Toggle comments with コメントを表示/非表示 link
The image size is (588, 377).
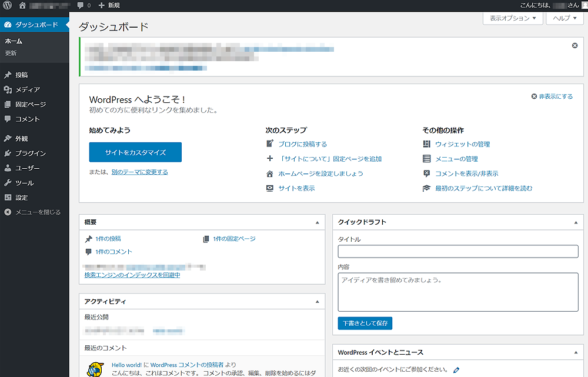[466, 174]
